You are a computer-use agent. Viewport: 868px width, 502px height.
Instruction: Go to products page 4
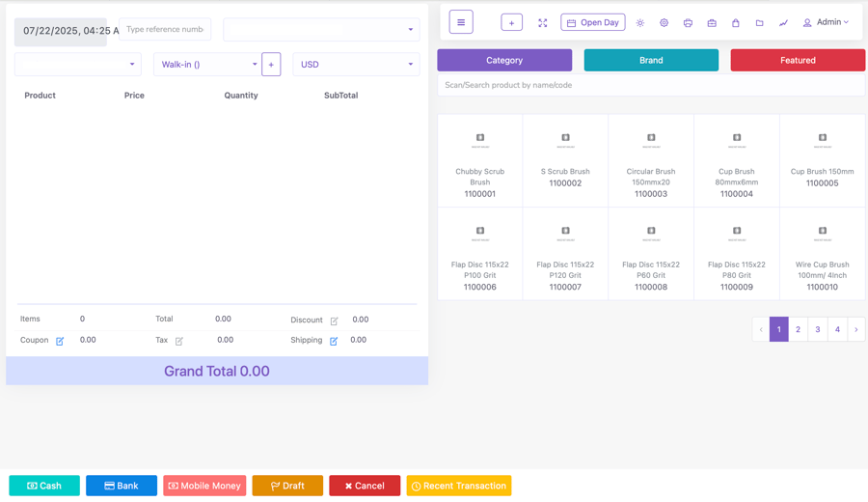(x=837, y=329)
